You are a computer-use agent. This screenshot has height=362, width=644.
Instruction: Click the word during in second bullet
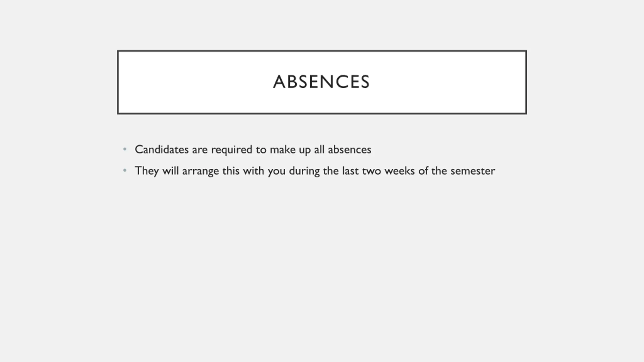(x=304, y=171)
